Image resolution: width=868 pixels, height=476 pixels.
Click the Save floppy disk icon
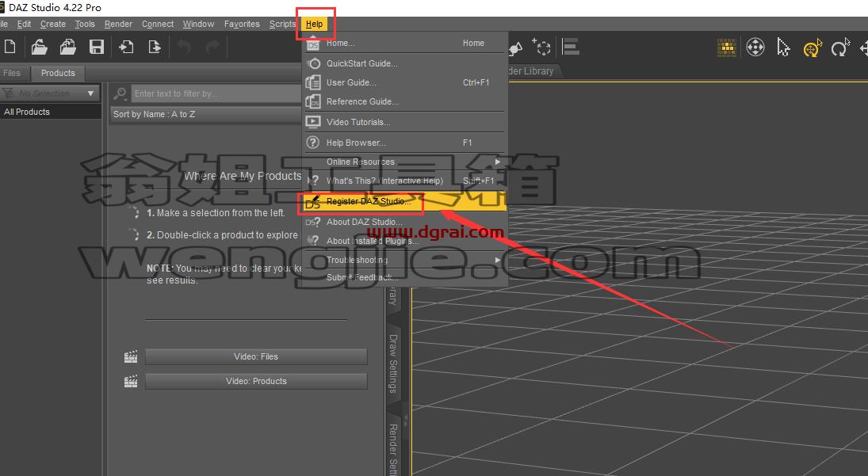pos(97,47)
